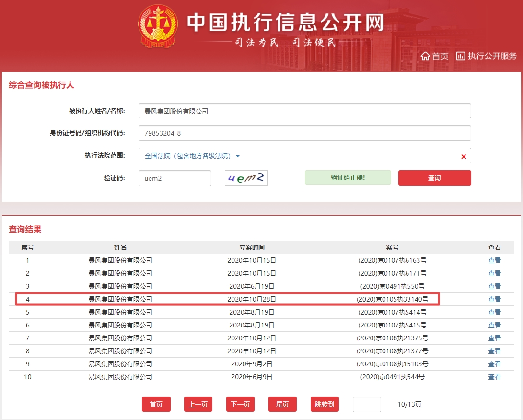View details for case 京0107执6171号

tap(494, 273)
